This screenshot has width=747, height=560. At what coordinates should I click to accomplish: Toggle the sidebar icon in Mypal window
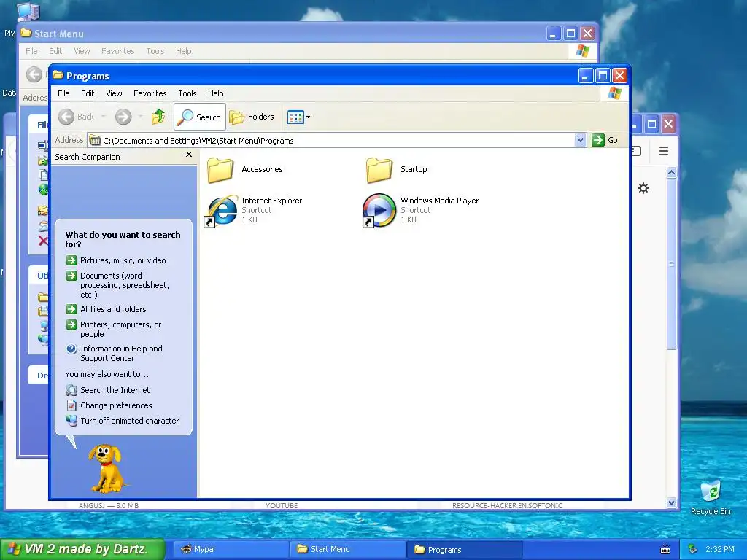(x=636, y=151)
